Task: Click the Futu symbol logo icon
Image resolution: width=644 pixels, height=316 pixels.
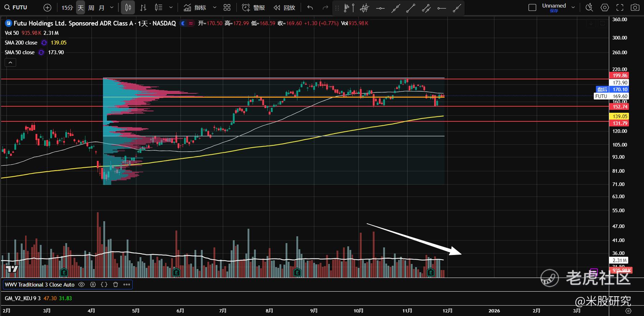Action: point(8,23)
